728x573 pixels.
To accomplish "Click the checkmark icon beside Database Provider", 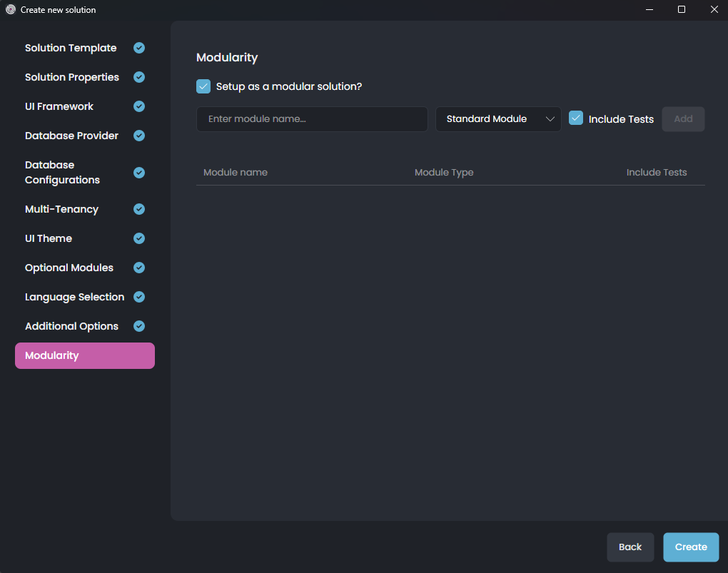I will 138,135.
